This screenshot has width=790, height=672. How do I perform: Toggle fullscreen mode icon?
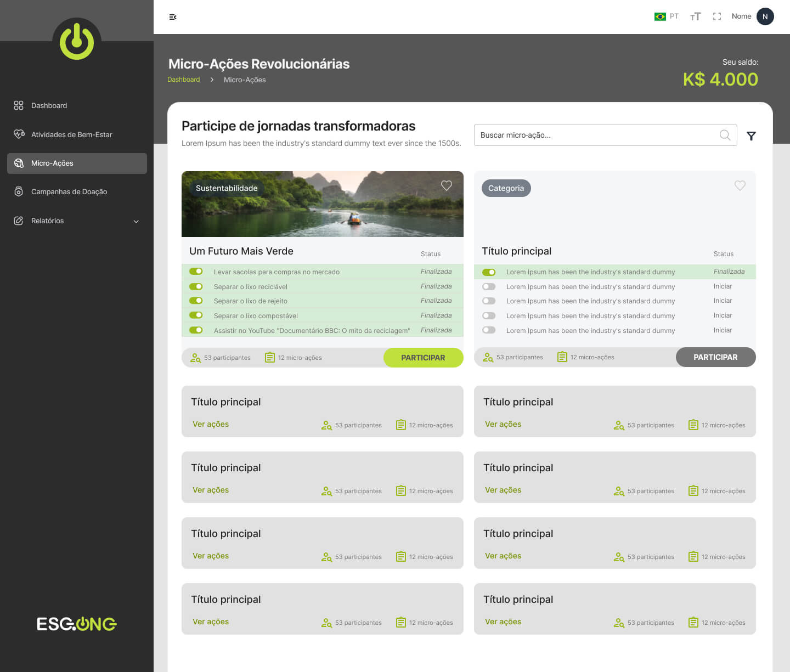[716, 16]
